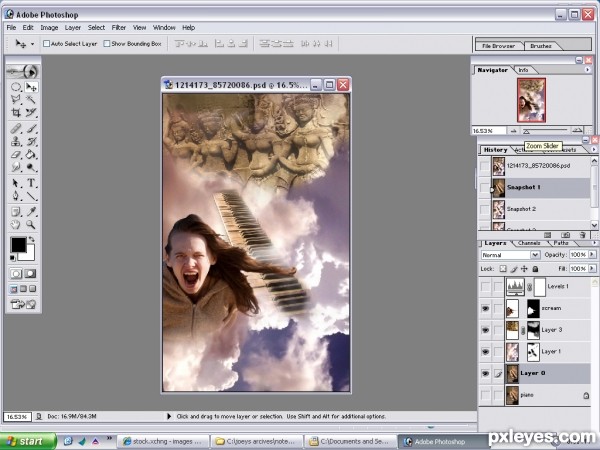The height and width of the screenshot is (450, 600).
Task: Open stock.xchng taskbar window
Action: point(163,442)
